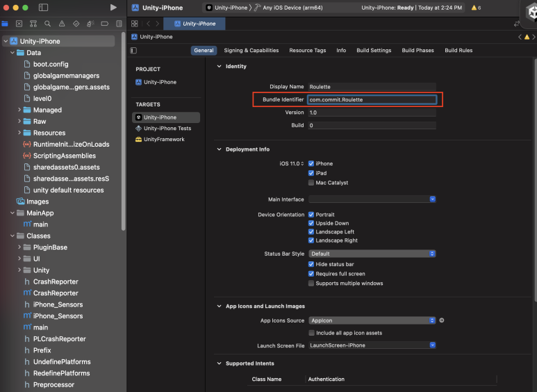Screen dimensions: 537x392
Task: Collapse the Supported Intents section
Action: pos(220,364)
